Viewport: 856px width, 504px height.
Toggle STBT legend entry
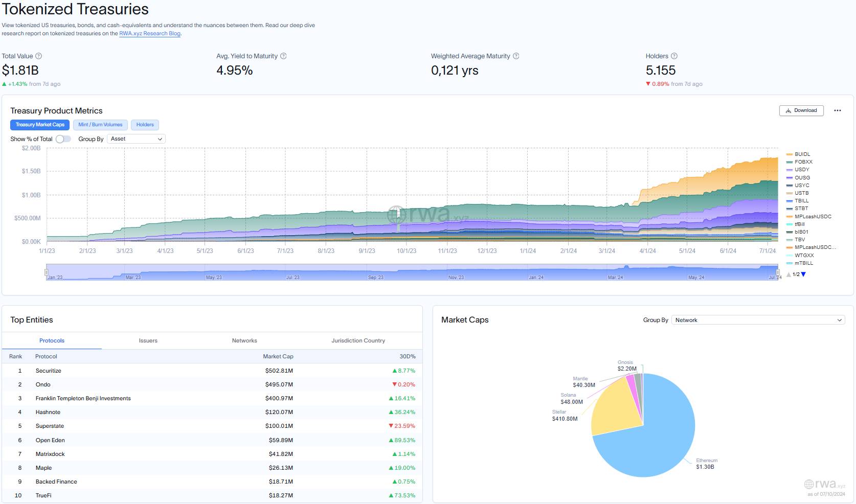(x=797, y=209)
